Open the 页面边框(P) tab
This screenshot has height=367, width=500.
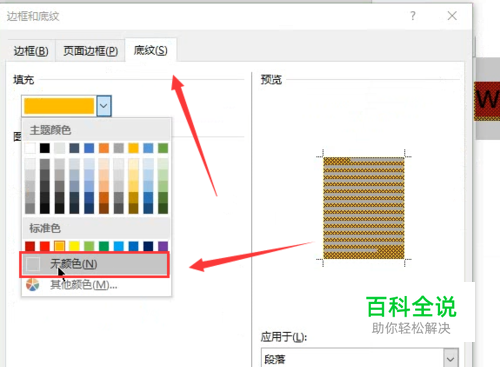tap(91, 51)
